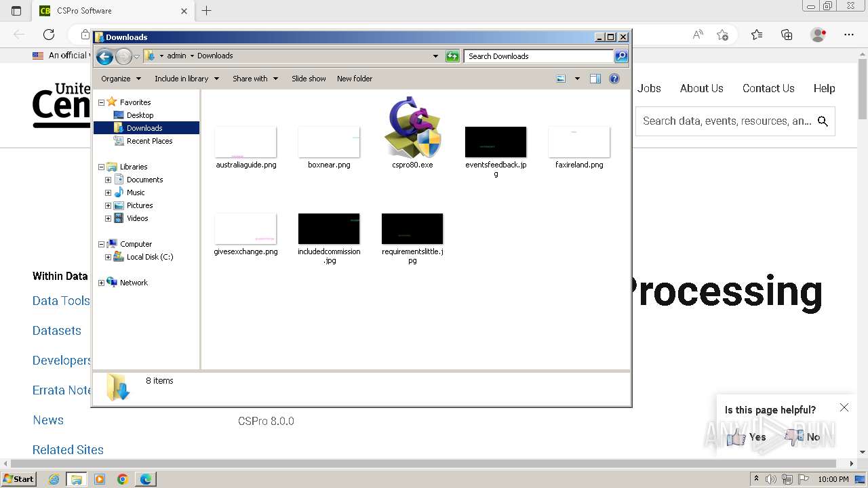This screenshot has width=868, height=488.
Task: Expand the Music library node
Action: [x=108, y=192]
